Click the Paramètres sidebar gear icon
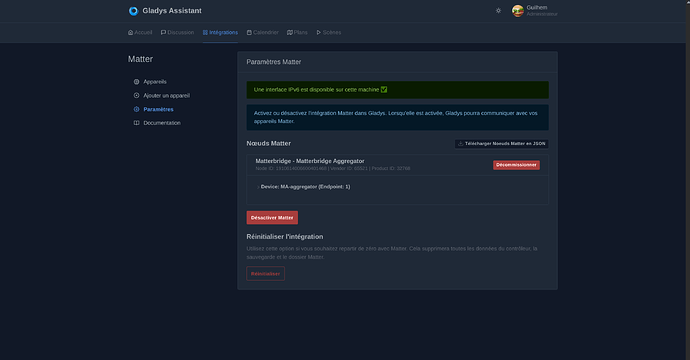Viewport: 690px width, 360px height. tap(136, 109)
